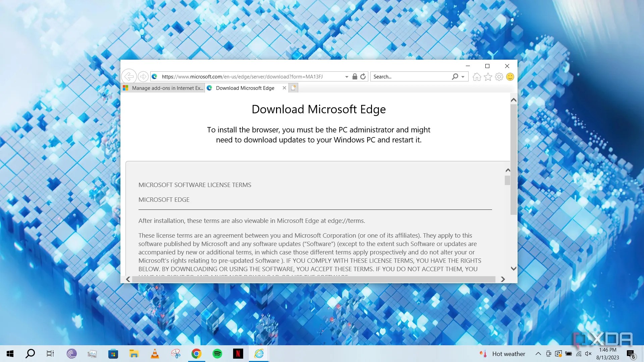Open a new tab button

point(293,88)
